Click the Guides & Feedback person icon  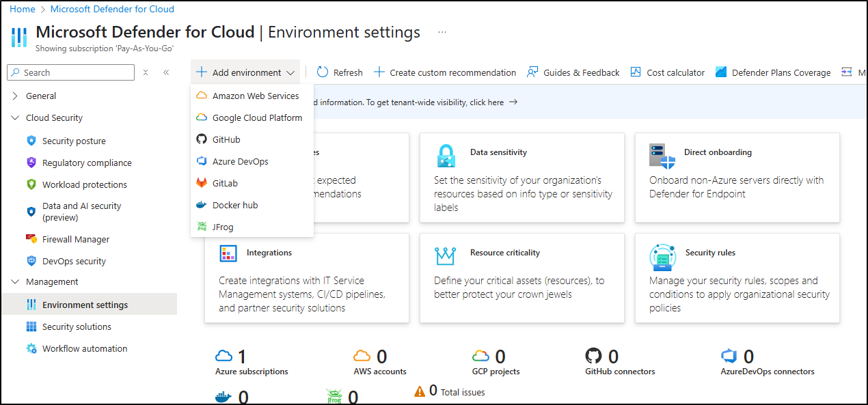(x=532, y=72)
